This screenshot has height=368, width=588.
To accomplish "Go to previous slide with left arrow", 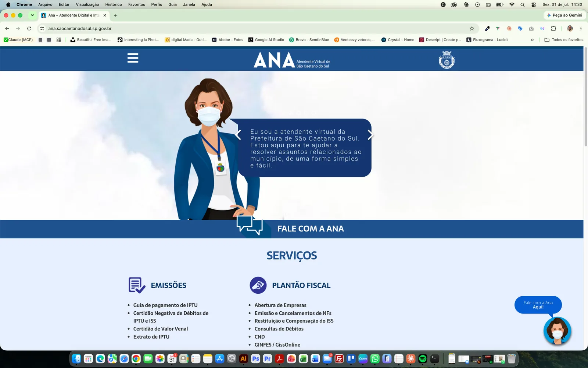I will (x=238, y=135).
